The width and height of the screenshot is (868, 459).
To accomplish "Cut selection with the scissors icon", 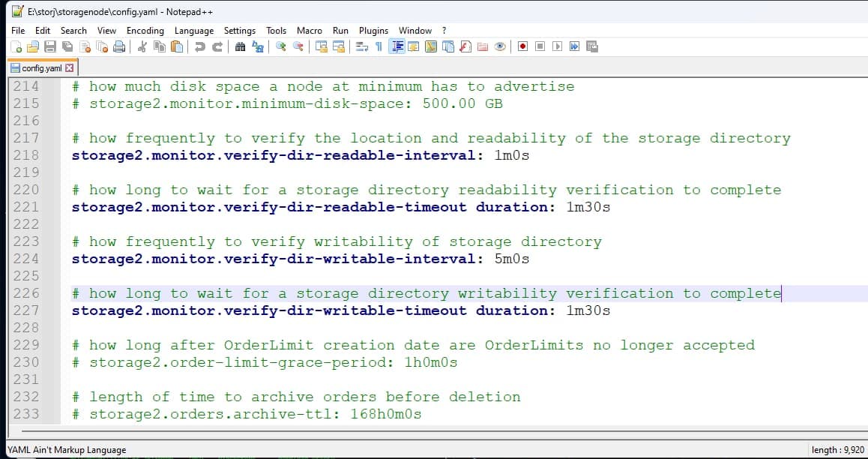I will tap(142, 47).
